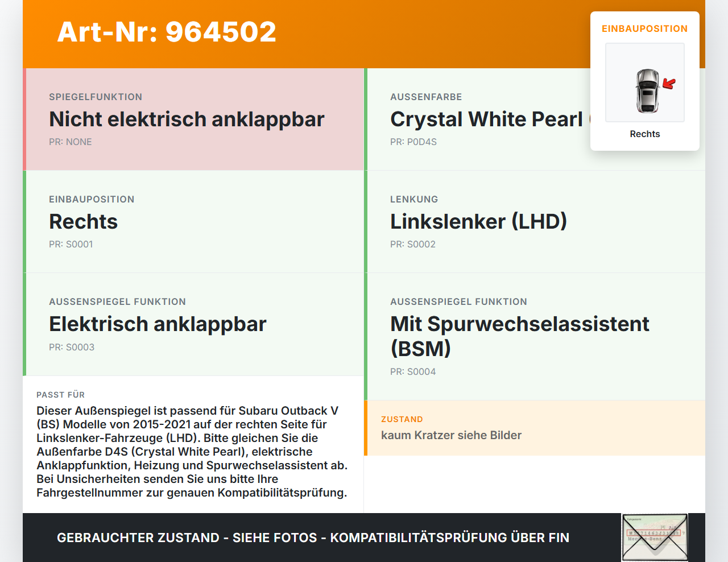
Task: Click the 'Art-Nr: 964502' header tab
Action: (x=166, y=32)
